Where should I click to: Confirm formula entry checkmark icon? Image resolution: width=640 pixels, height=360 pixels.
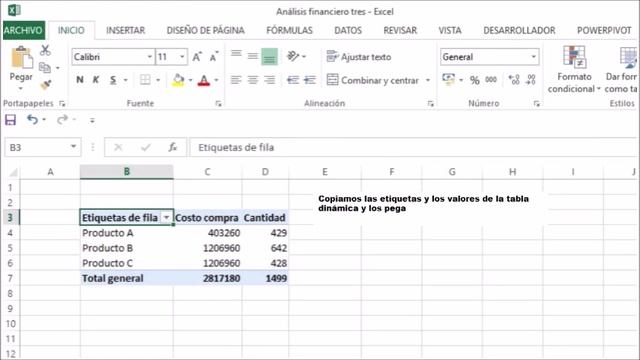pos(146,147)
